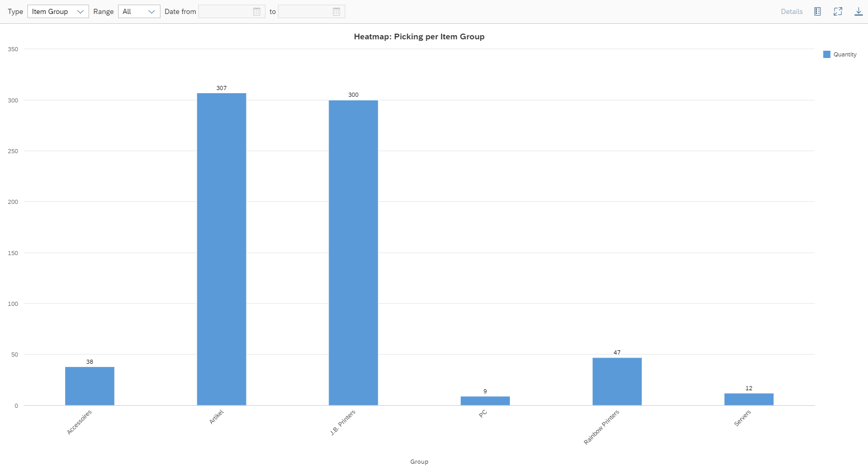Toggle the Quantity series legend label
This screenshot has width=868, height=472.
pos(845,54)
